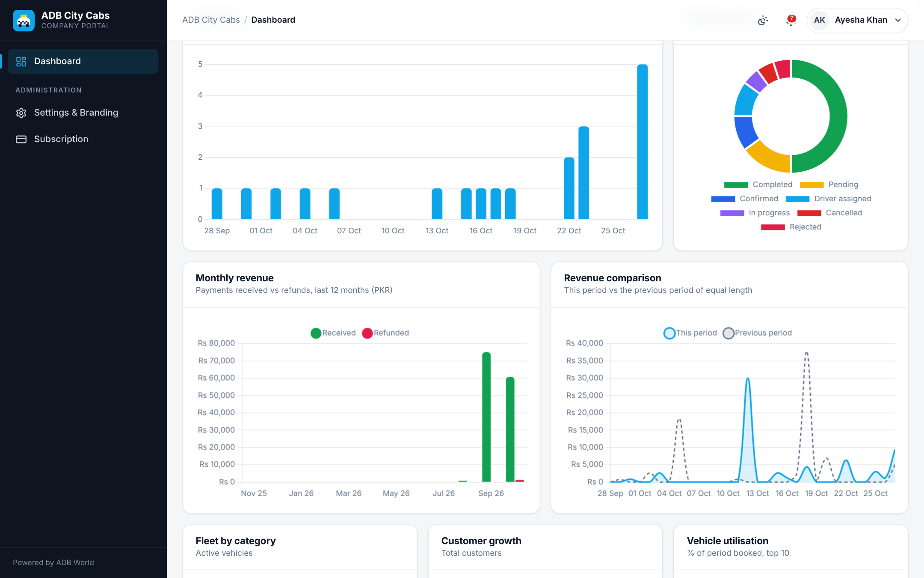Click the ADB City Cabs taxi logo
Screen dimensions: 924x578
click(24, 21)
